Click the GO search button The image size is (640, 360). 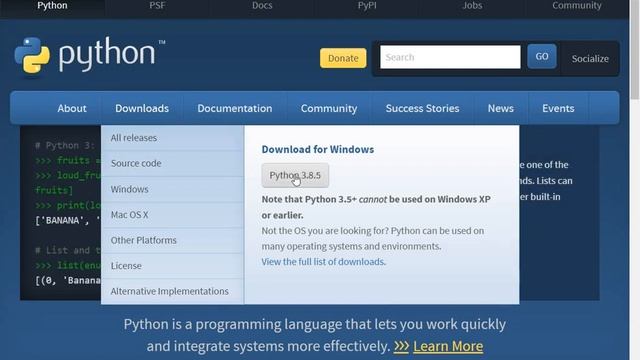pos(542,56)
